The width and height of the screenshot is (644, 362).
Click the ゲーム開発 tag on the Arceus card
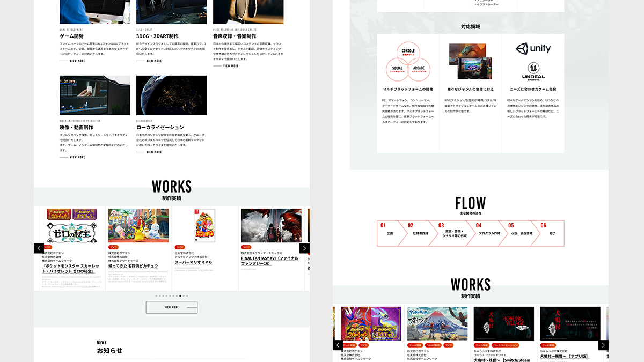click(x=415, y=345)
